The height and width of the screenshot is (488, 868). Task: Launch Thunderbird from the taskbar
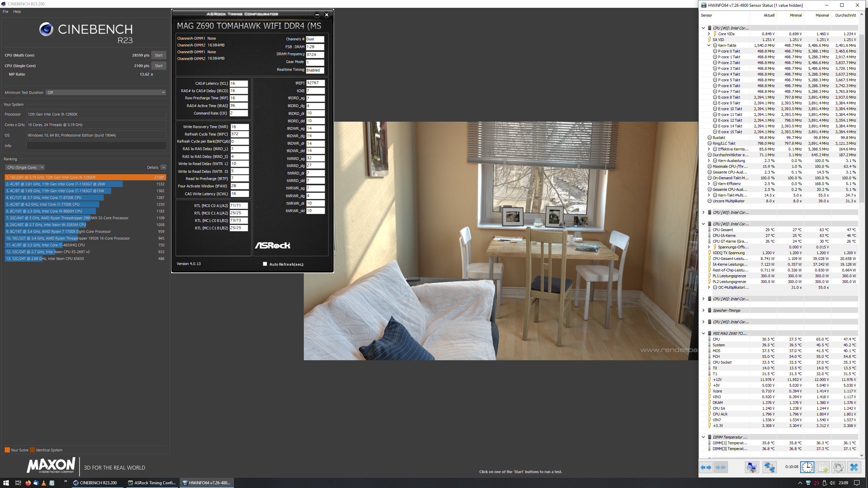point(36,483)
